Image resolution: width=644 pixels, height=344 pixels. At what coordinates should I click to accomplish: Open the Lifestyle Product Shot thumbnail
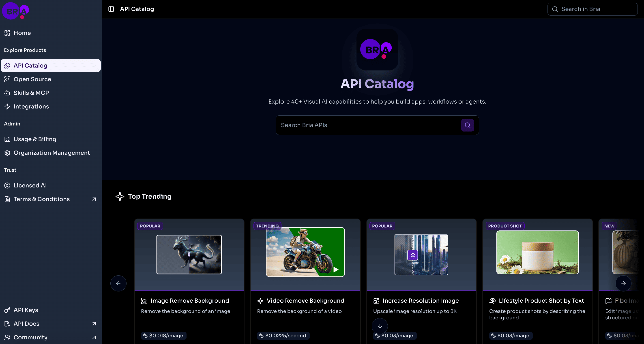coord(537,252)
